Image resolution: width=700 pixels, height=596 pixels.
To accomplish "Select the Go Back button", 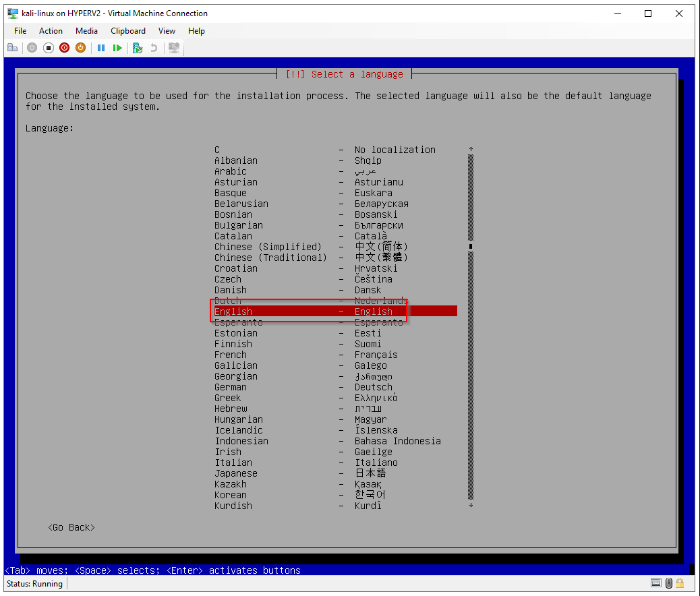I will pos(71,527).
